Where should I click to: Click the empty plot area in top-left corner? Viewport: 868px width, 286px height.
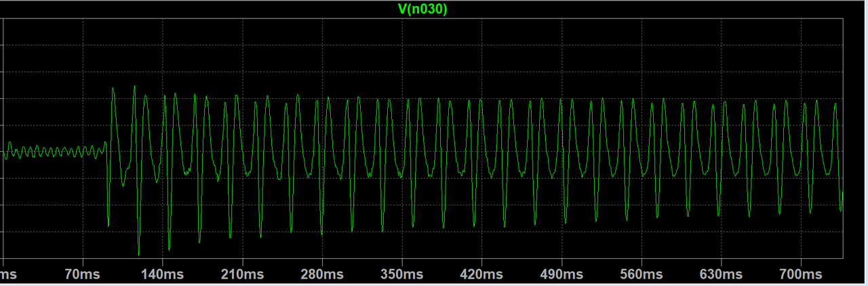click(41, 41)
